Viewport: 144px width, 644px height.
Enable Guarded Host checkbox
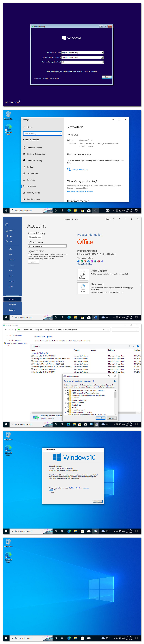(68, 405)
